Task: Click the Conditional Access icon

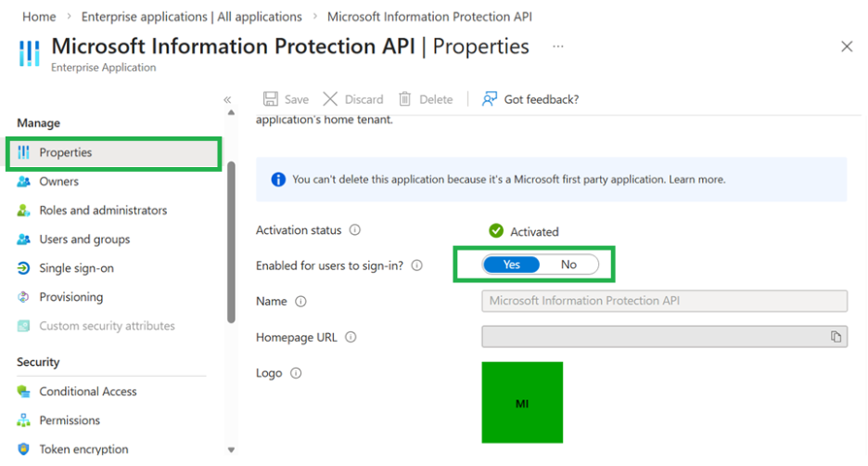Action: pyautogui.click(x=23, y=391)
